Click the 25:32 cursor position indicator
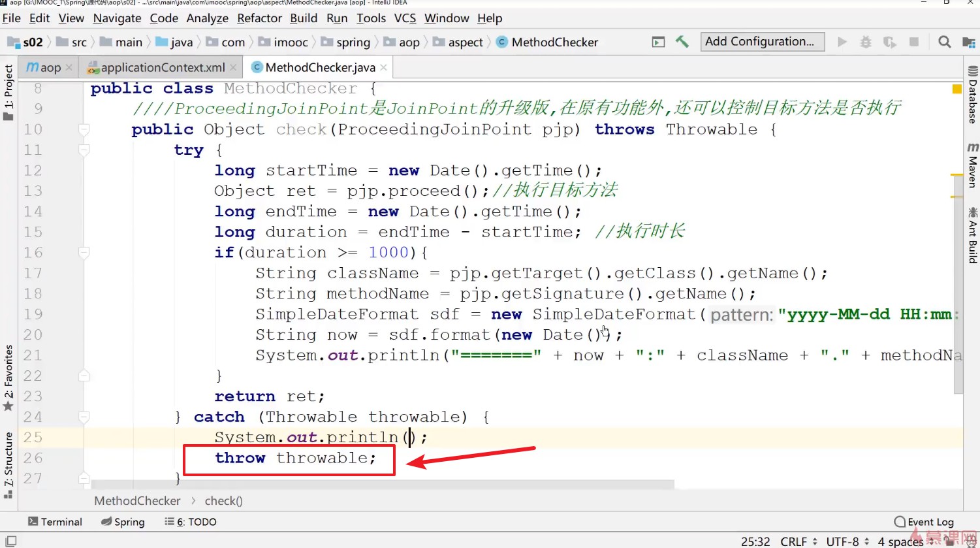 click(x=755, y=541)
